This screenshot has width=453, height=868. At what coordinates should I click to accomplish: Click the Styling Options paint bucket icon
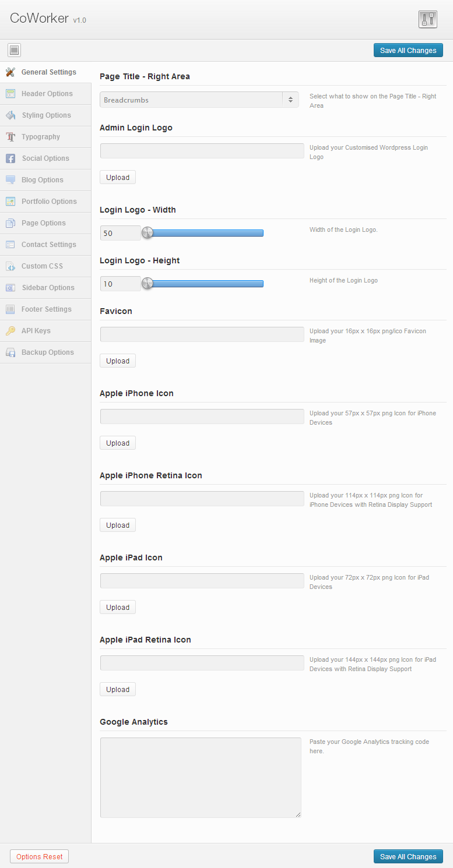pos(10,115)
